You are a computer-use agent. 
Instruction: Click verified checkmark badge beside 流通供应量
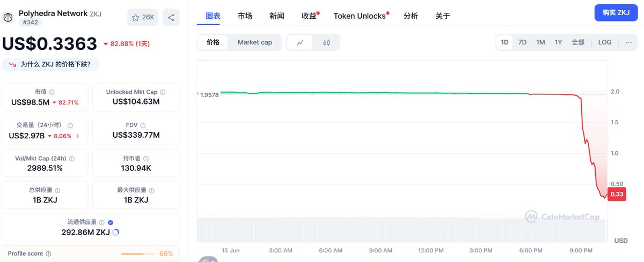pos(111,222)
